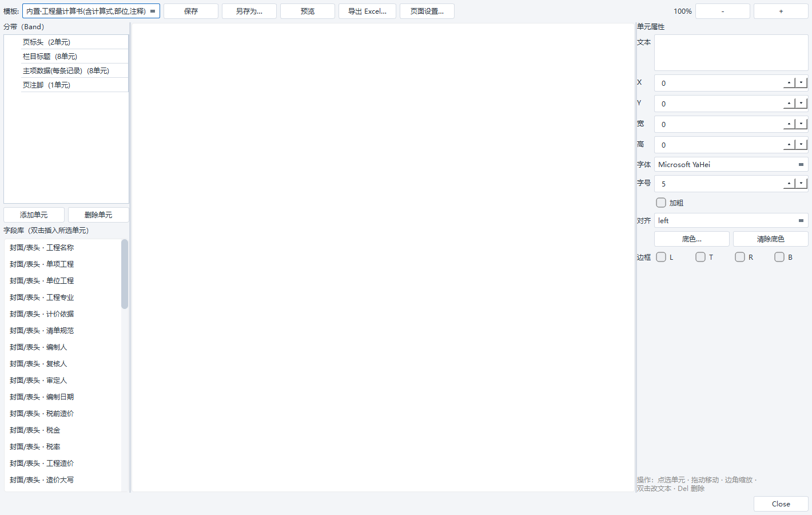Select field 封面/表头 · 编制日期
The height and width of the screenshot is (515, 812).
pyautogui.click(x=63, y=397)
